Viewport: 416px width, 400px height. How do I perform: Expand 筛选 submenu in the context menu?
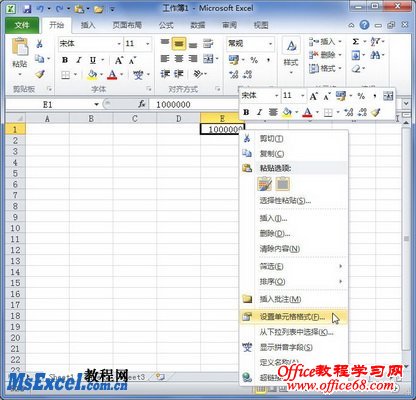coord(294,266)
